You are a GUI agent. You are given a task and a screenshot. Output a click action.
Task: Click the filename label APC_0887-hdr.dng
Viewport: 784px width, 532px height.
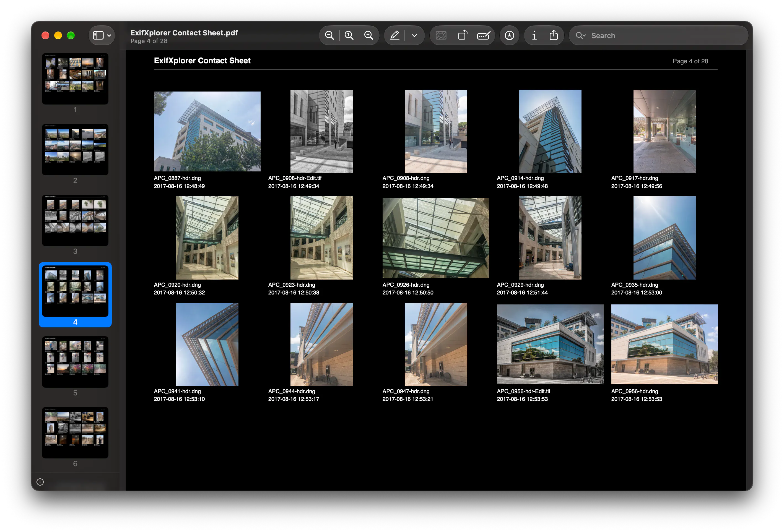[x=177, y=178]
